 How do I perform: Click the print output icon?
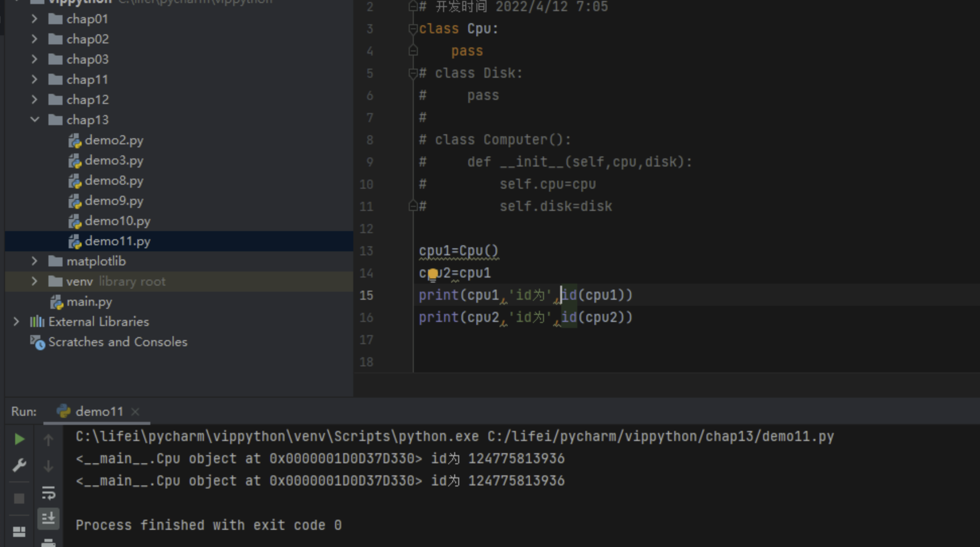tap(48, 542)
